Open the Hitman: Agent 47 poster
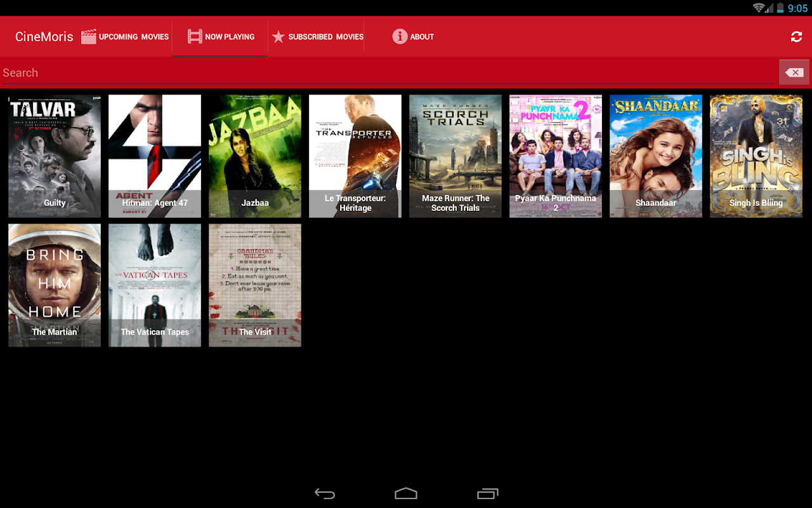 click(x=155, y=156)
